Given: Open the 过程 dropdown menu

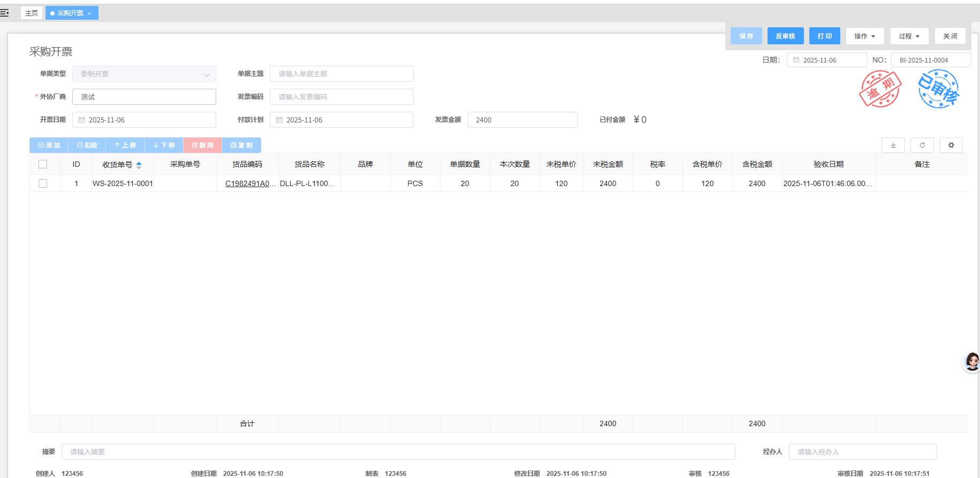Looking at the screenshot, I should pyautogui.click(x=909, y=36).
